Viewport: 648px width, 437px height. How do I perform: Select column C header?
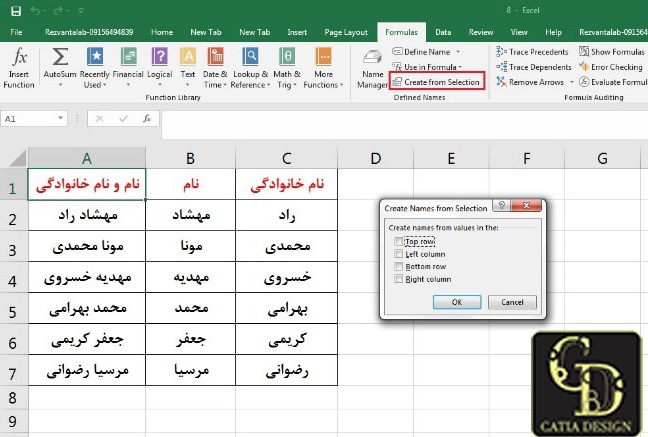click(286, 158)
